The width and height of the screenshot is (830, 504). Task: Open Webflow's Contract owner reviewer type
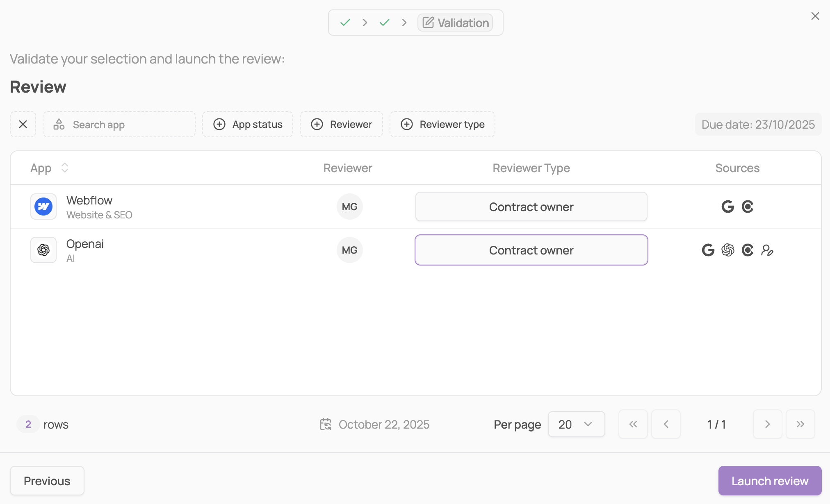(531, 207)
